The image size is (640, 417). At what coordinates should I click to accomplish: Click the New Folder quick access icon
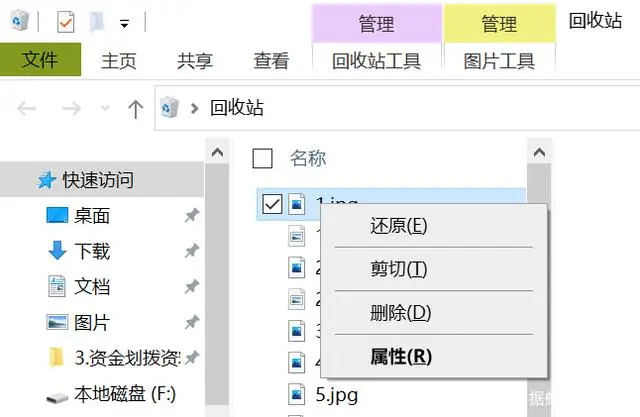coord(98,20)
